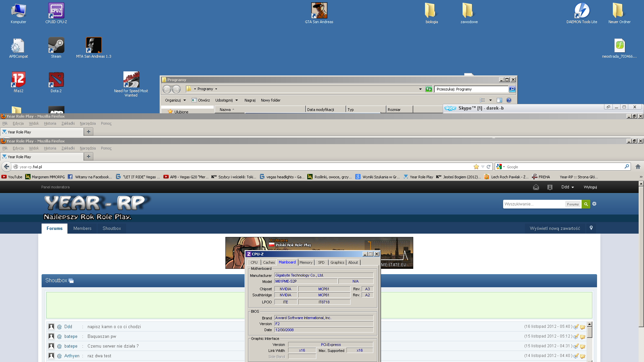Select the APBCompat desktop file
Screen dimensions: 644x362
pyautogui.click(x=18, y=48)
